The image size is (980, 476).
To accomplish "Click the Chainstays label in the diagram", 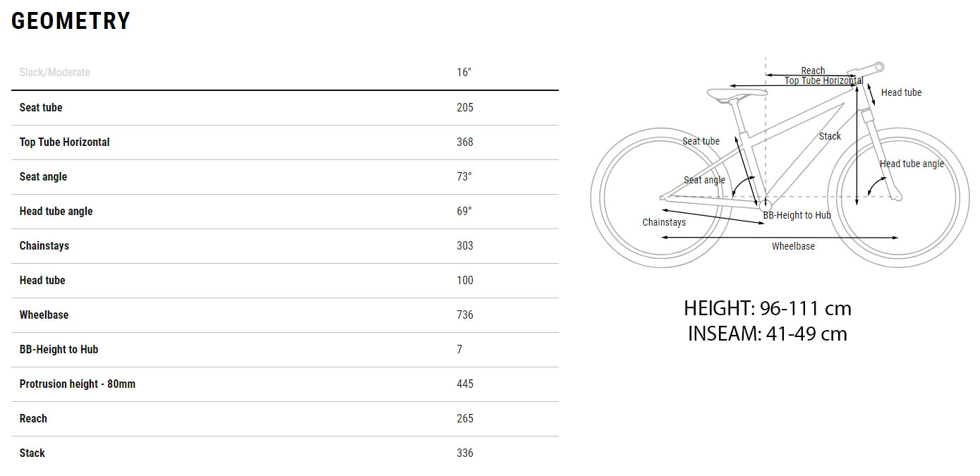I will pos(664,222).
